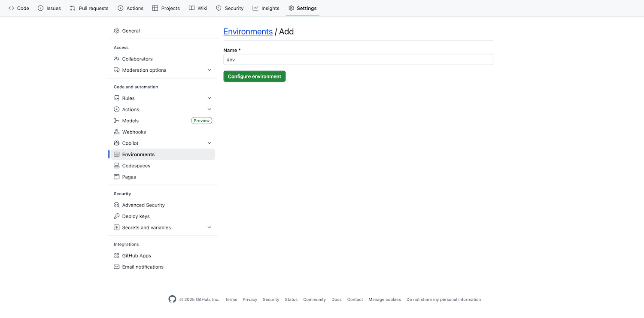The height and width of the screenshot is (318, 644).
Task: Click the Webhooks icon in sidebar
Action: tap(116, 132)
